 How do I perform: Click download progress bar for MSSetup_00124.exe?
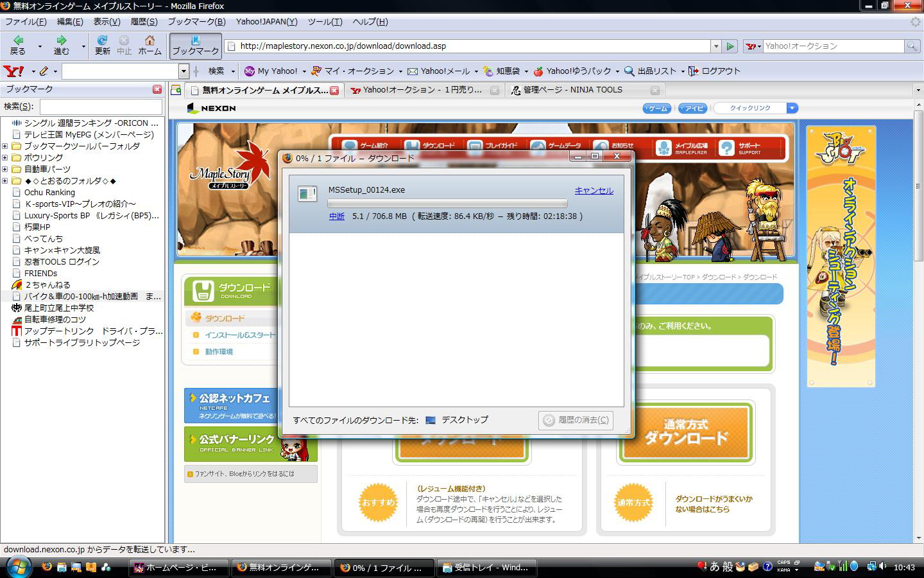(447, 203)
